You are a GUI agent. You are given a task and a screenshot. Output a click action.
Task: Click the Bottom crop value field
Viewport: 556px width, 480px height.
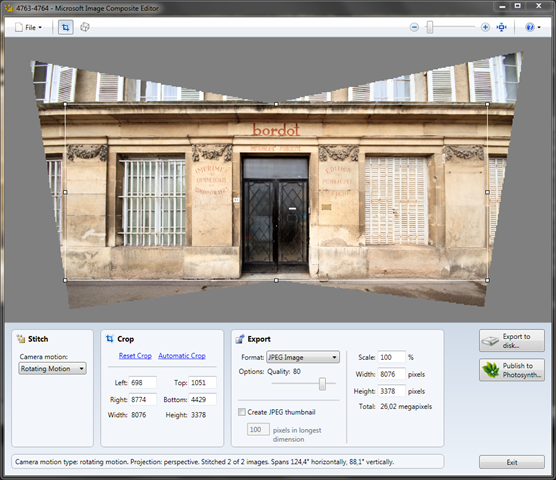(x=202, y=400)
